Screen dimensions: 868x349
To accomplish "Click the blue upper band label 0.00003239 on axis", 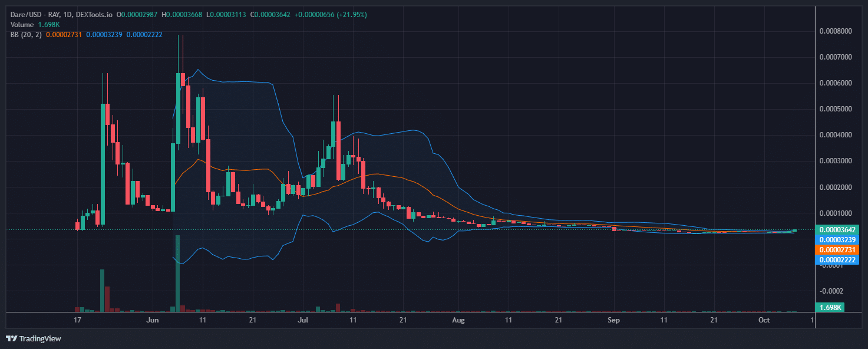I will tap(837, 240).
